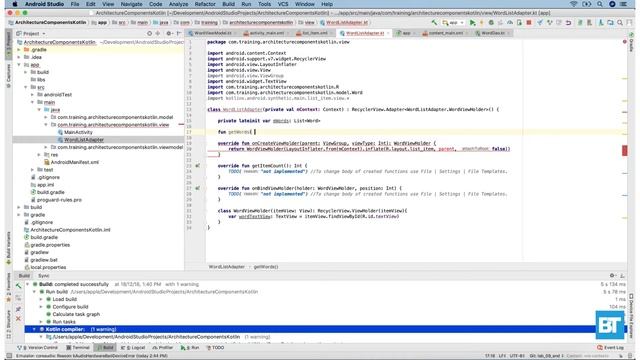Open the Logcat tool window button
The width and height of the screenshot is (640, 360).
click(133, 348)
